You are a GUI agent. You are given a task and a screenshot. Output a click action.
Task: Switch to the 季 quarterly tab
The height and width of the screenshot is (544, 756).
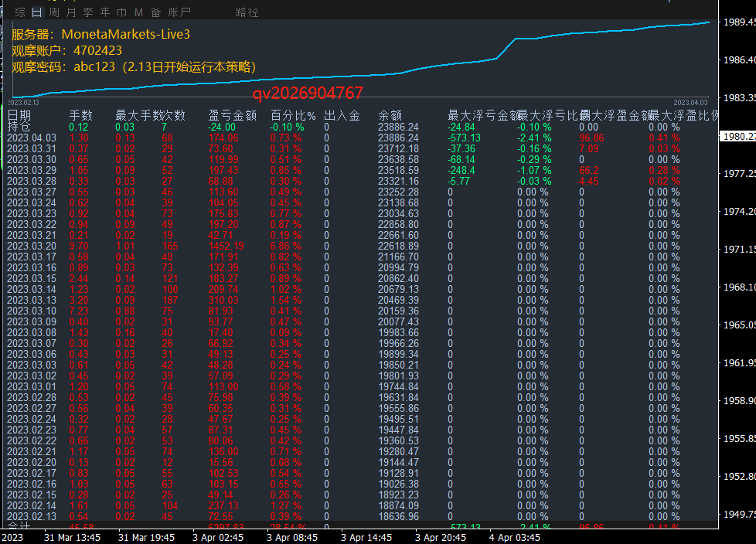point(88,12)
